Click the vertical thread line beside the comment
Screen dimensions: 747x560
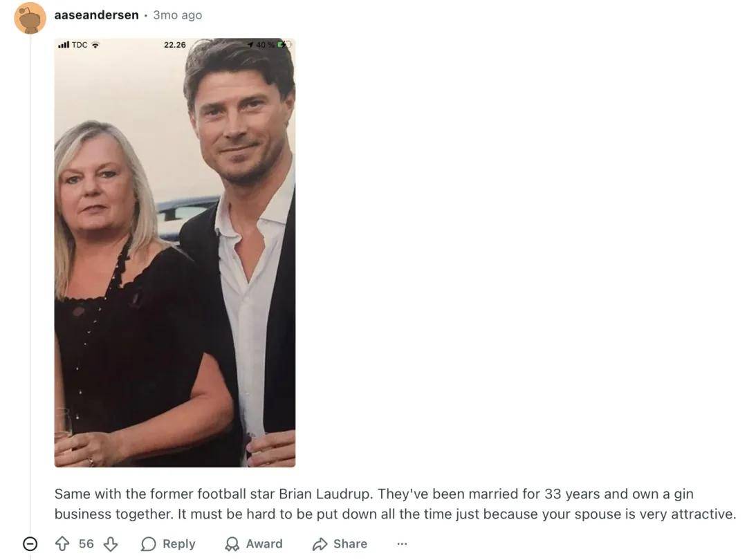[30, 277]
